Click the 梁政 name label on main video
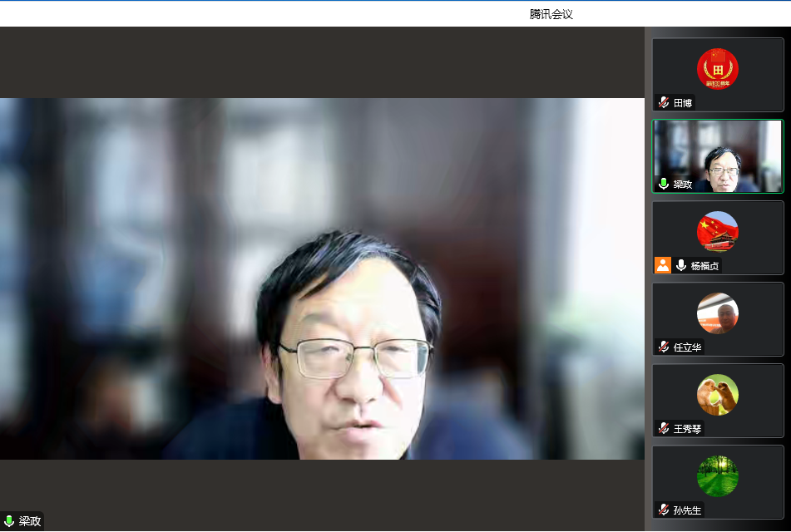Viewport: 791px width, 532px height. (30, 521)
